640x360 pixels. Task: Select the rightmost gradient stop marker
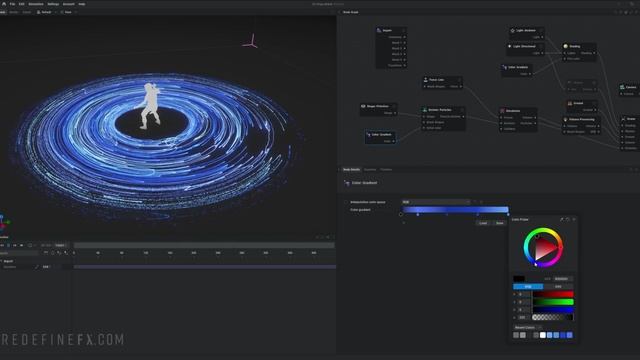[x=508, y=214]
